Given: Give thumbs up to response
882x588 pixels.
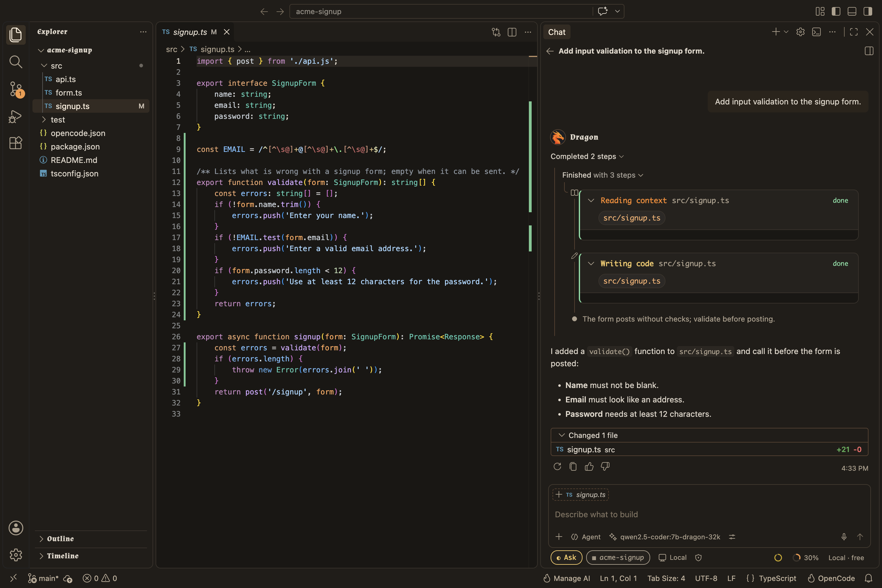Looking at the screenshot, I should (x=589, y=466).
